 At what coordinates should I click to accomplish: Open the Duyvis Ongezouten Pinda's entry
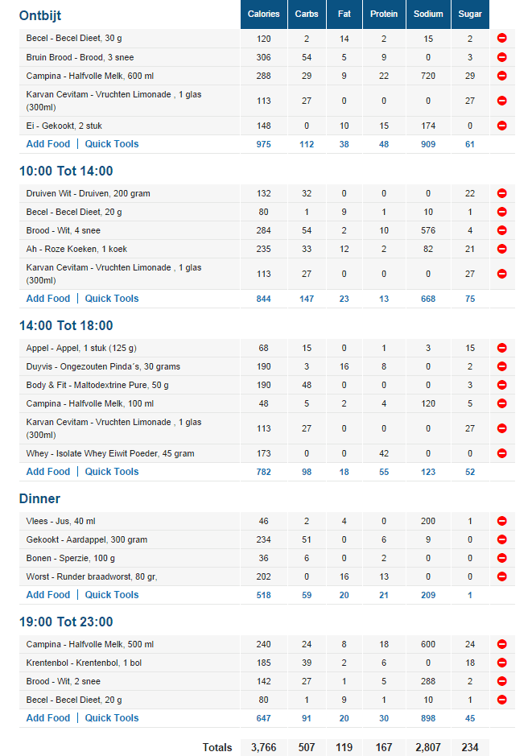tap(103, 366)
